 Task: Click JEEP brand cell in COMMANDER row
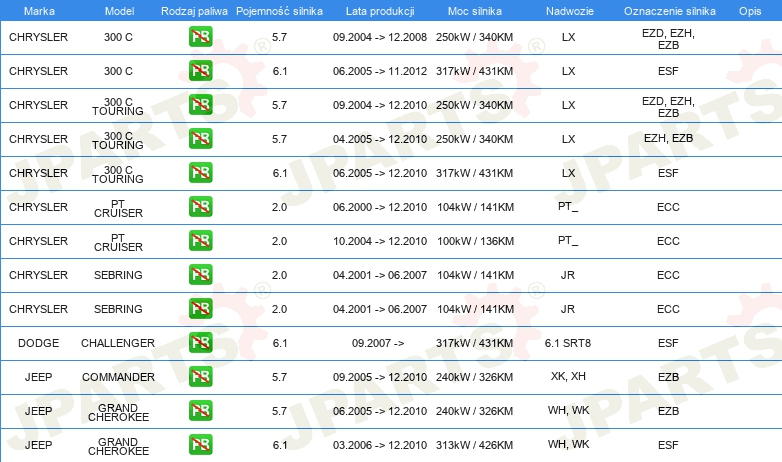click(x=38, y=377)
